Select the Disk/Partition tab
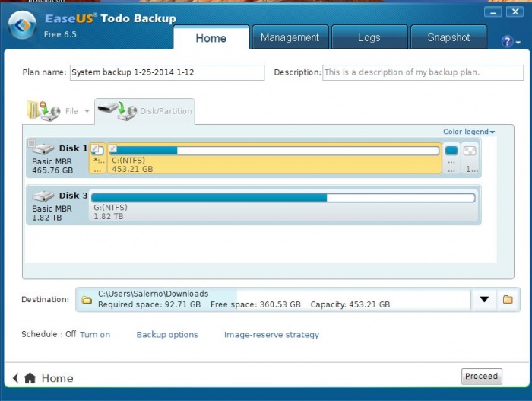Screen dimensions: 532x401 click(144, 111)
